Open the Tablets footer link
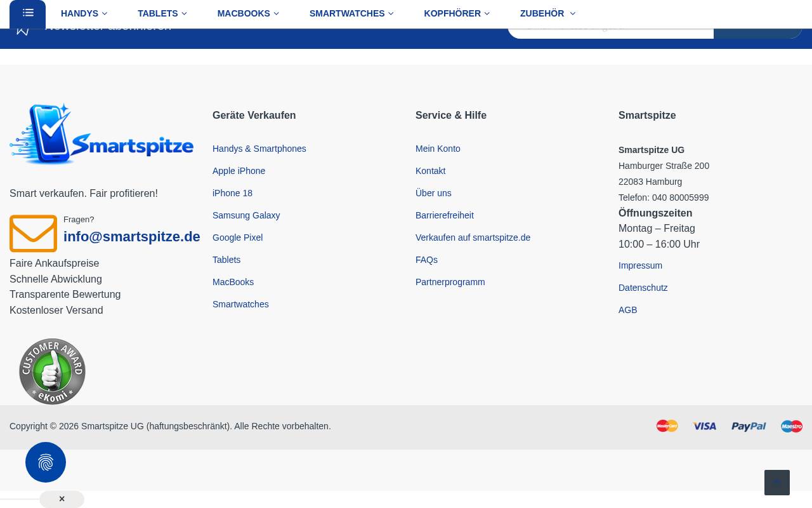This screenshot has width=812, height=508. click(x=226, y=260)
